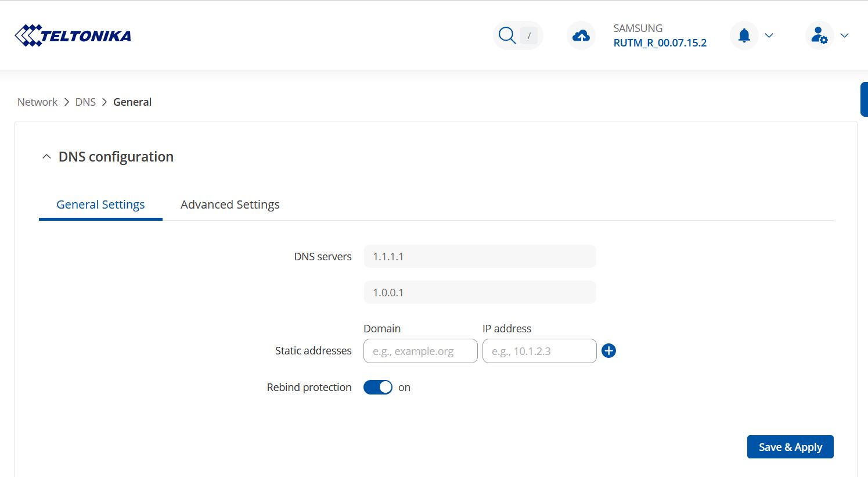This screenshot has height=477, width=868.
Task: Click the Teltonika logo
Action: [73, 35]
